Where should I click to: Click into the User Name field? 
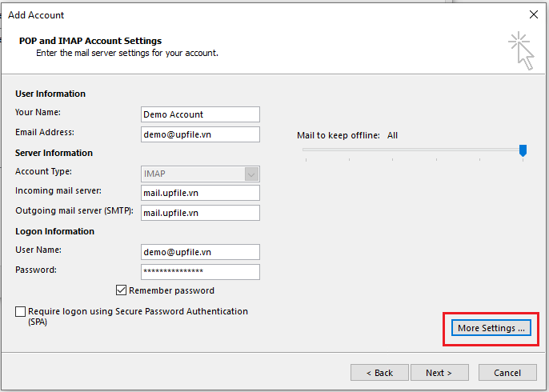pos(200,252)
